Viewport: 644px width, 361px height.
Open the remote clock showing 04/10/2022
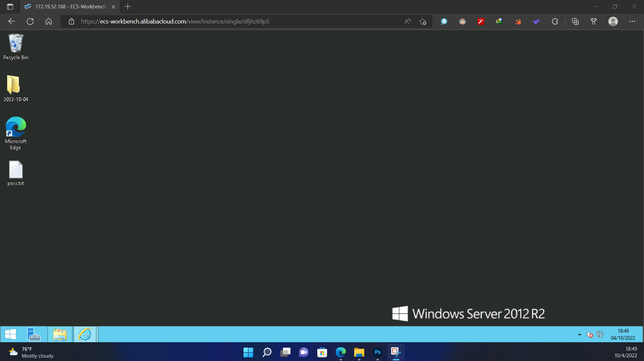pyautogui.click(x=623, y=334)
